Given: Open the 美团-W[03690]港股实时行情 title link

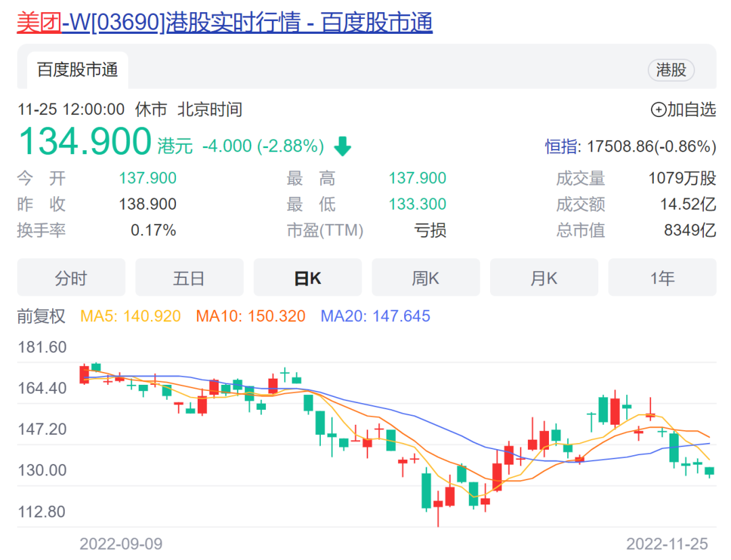Looking at the screenshot, I should (x=225, y=22).
